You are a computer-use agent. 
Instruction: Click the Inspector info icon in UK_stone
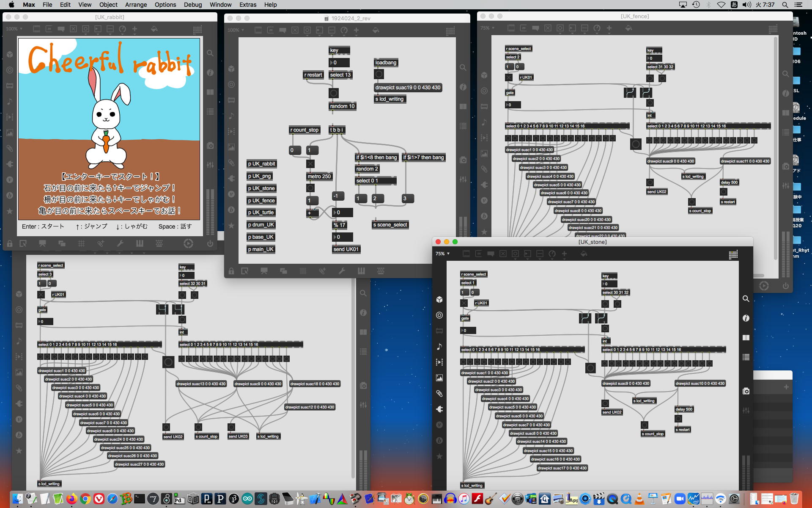pyautogui.click(x=746, y=318)
